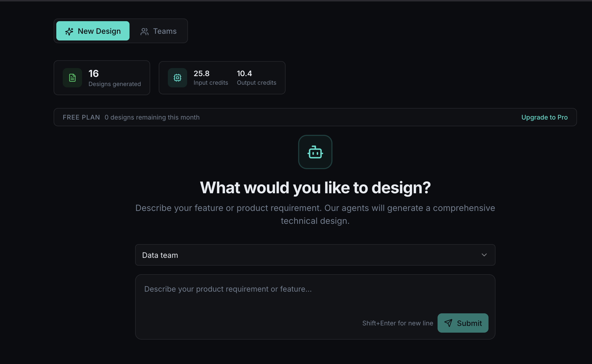Click the document icon beside designs generated count
The image size is (592, 364).
(x=72, y=77)
